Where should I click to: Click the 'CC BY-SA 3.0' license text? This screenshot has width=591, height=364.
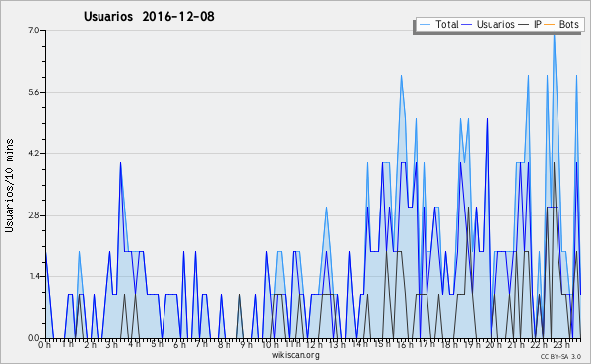[560, 356]
